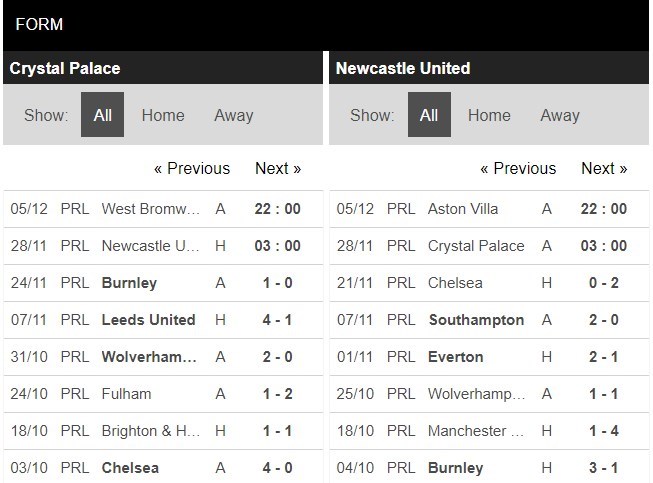Image resolution: width=653 pixels, height=483 pixels.
Task: Click the Fulham fixture row
Action: coord(126,394)
